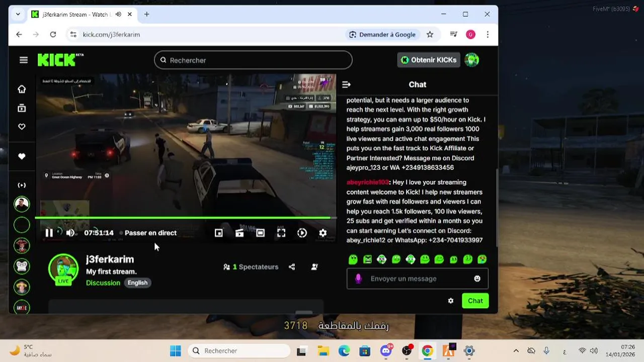Open Discord from the taskbar
The width and height of the screenshot is (644, 362).
(386, 350)
